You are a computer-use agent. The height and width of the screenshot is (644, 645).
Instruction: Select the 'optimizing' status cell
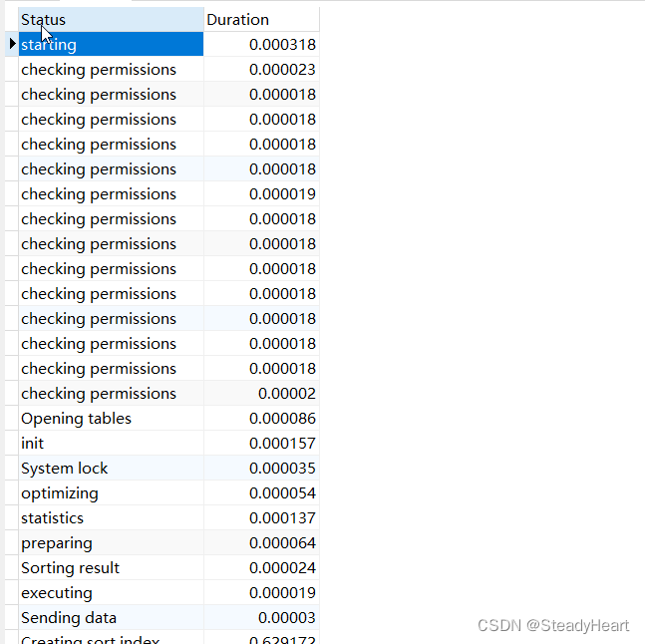tap(110, 492)
